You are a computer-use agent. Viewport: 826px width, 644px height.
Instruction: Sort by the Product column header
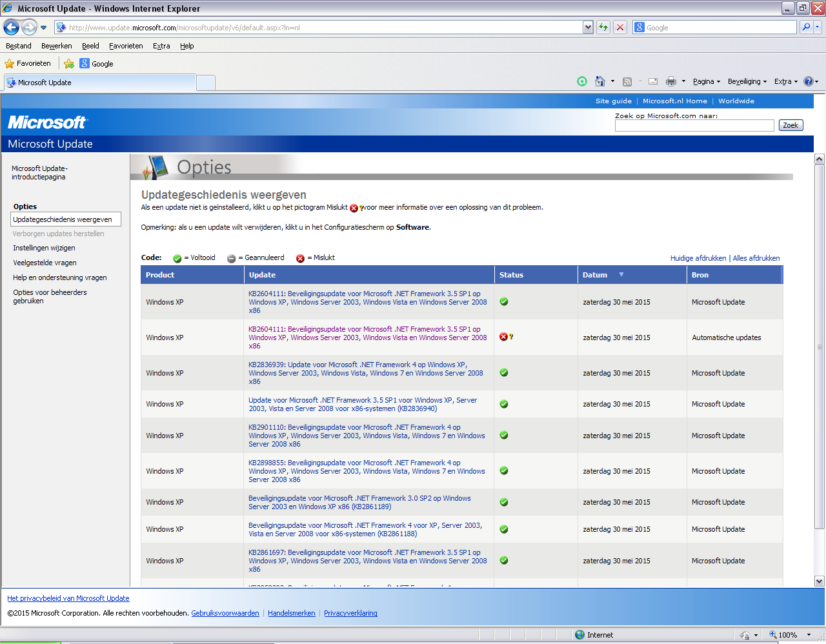click(192, 275)
